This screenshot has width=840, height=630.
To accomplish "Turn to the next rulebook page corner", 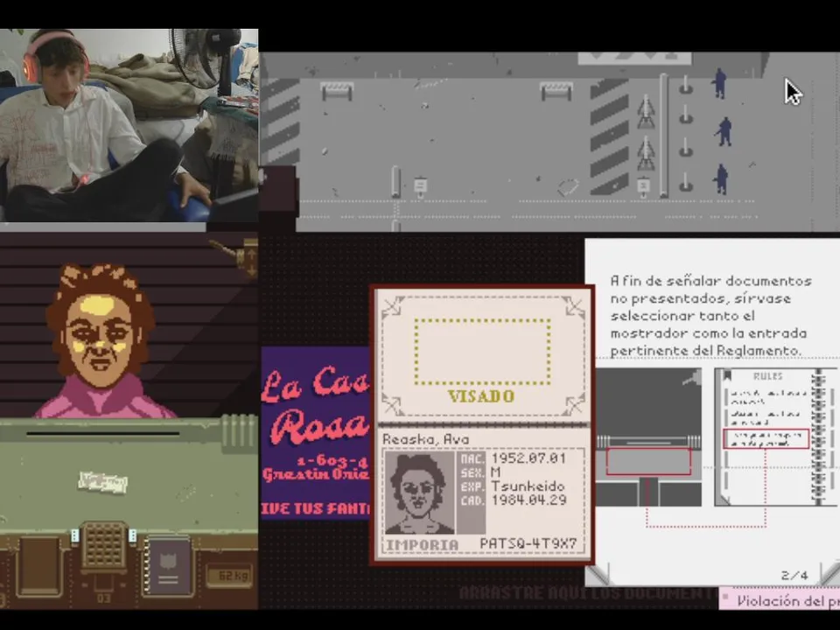I will 829,573.
